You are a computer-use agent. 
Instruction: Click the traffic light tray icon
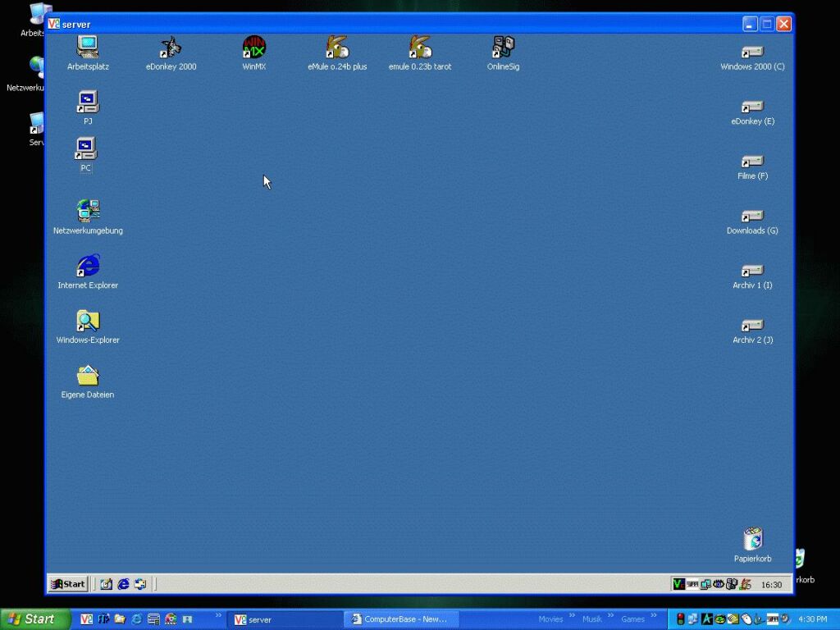coord(680,619)
